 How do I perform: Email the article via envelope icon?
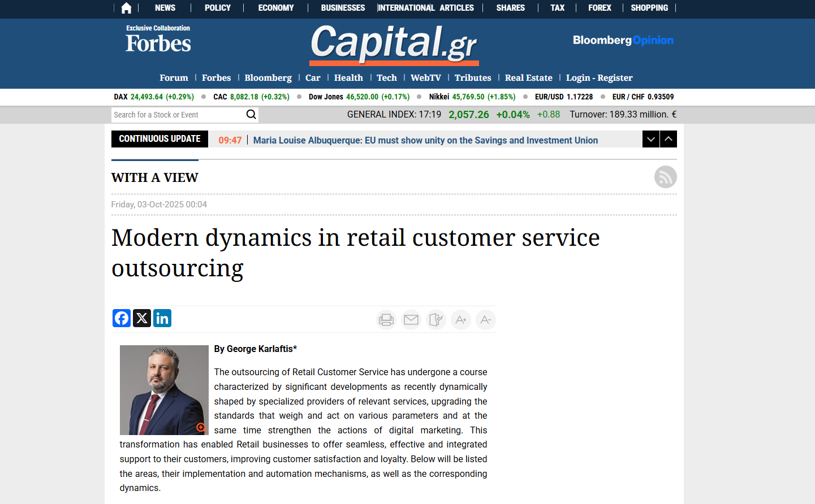[411, 320]
